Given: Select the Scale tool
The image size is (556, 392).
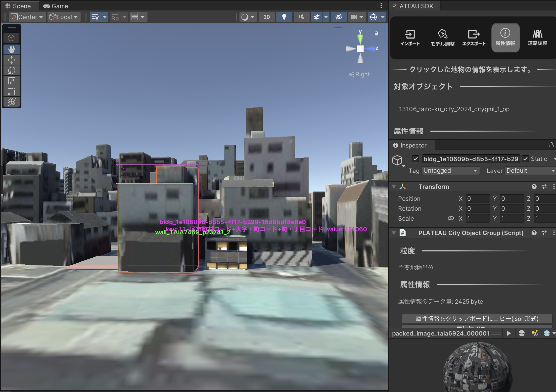Looking at the screenshot, I should [x=11, y=81].
